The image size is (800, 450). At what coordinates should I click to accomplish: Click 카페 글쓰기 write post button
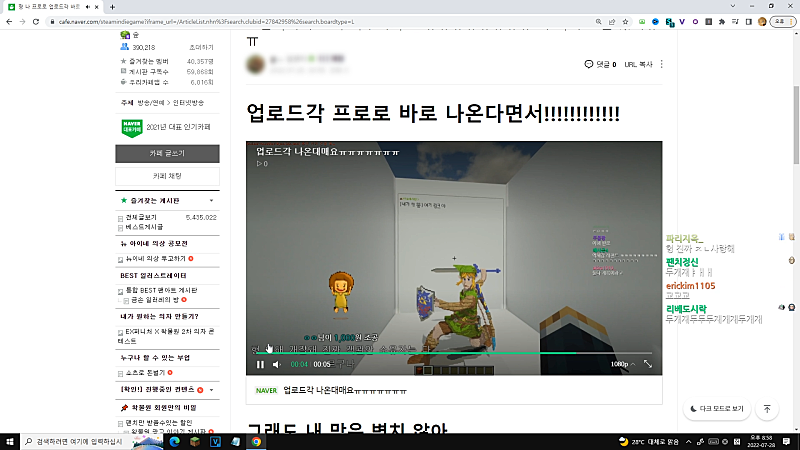point(167,154)
